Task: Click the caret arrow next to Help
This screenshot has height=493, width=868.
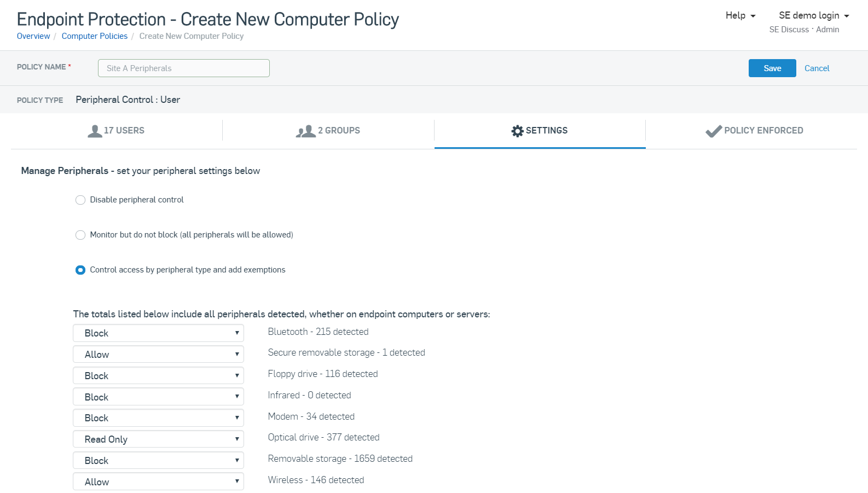Action: (x=753, y=16)
